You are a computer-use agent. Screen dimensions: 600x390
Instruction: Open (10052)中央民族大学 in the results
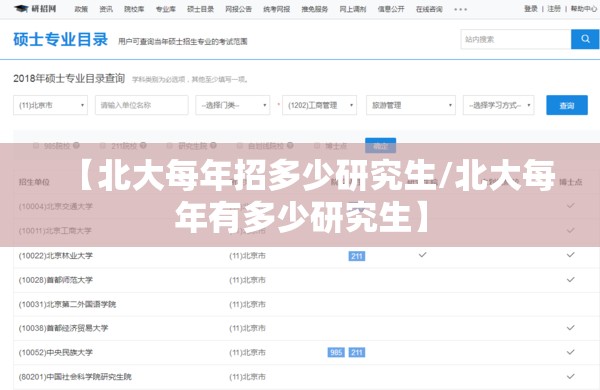[56, 352]
